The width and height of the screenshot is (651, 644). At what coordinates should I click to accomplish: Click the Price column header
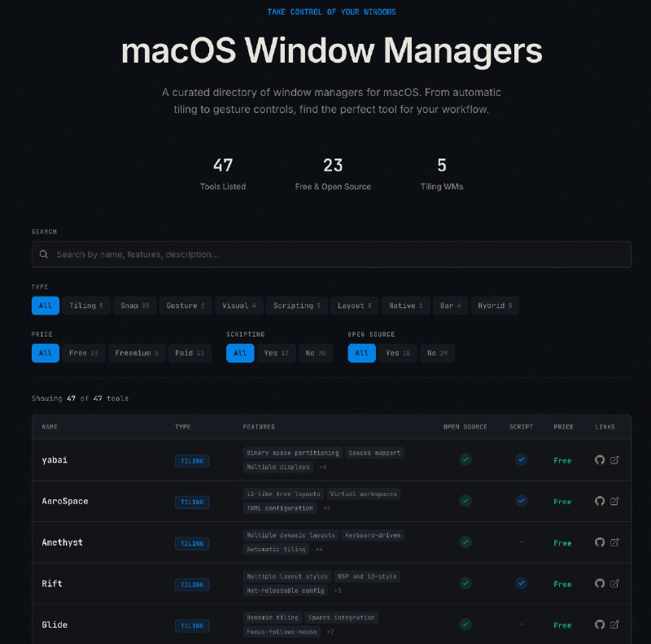(563, 427)
